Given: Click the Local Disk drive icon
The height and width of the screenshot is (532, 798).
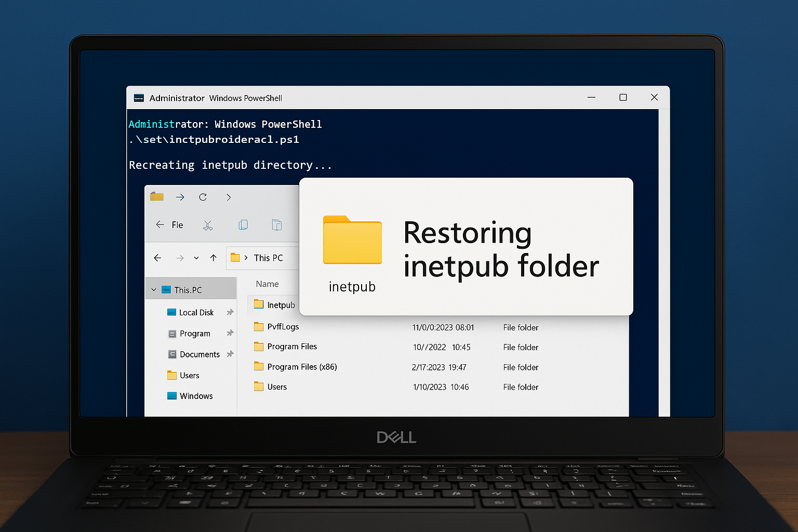Looking at the screenshot, I should (171, 312).
